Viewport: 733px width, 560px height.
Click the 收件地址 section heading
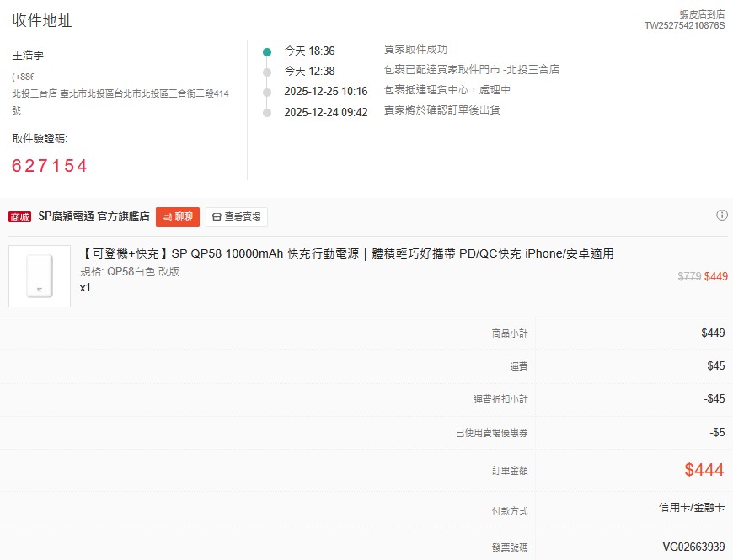click(42, 20)
